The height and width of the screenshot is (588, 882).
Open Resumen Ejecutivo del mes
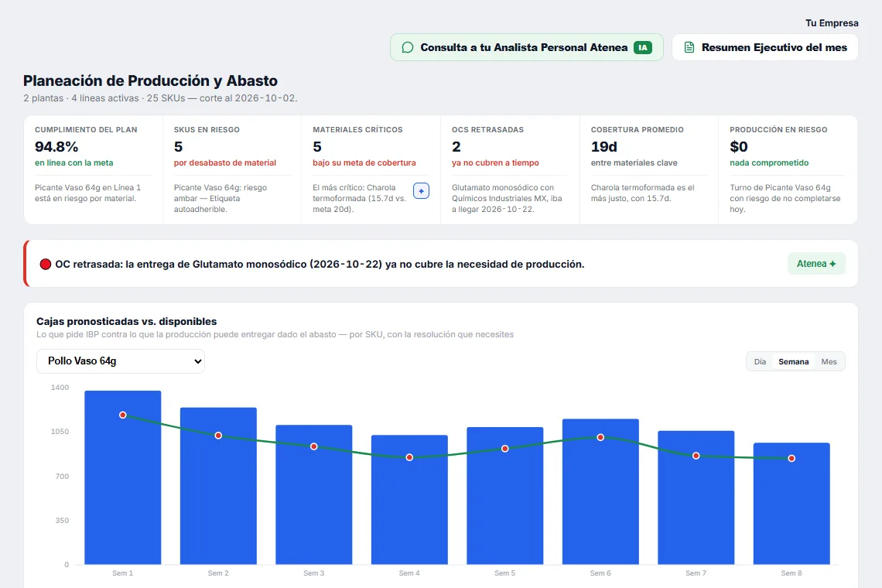coord(765,48)
